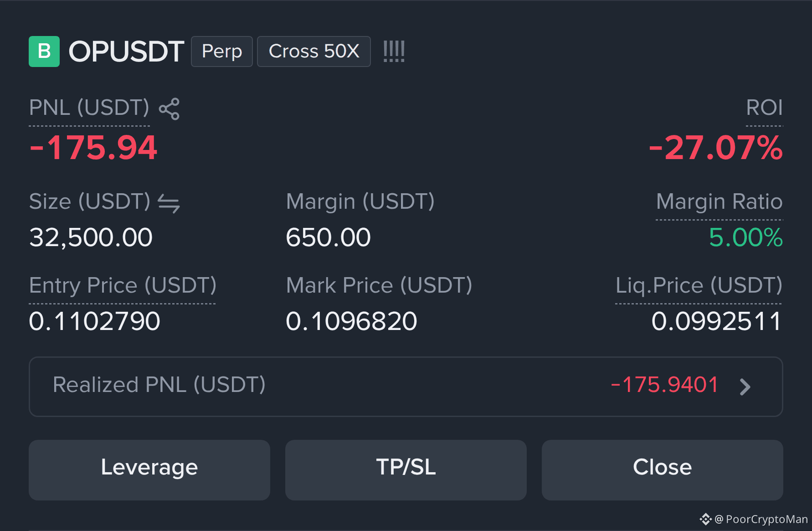Click the Binance logo watermark icon
Image resolution: width=812 pixels, height=531 pixels.
706,519
